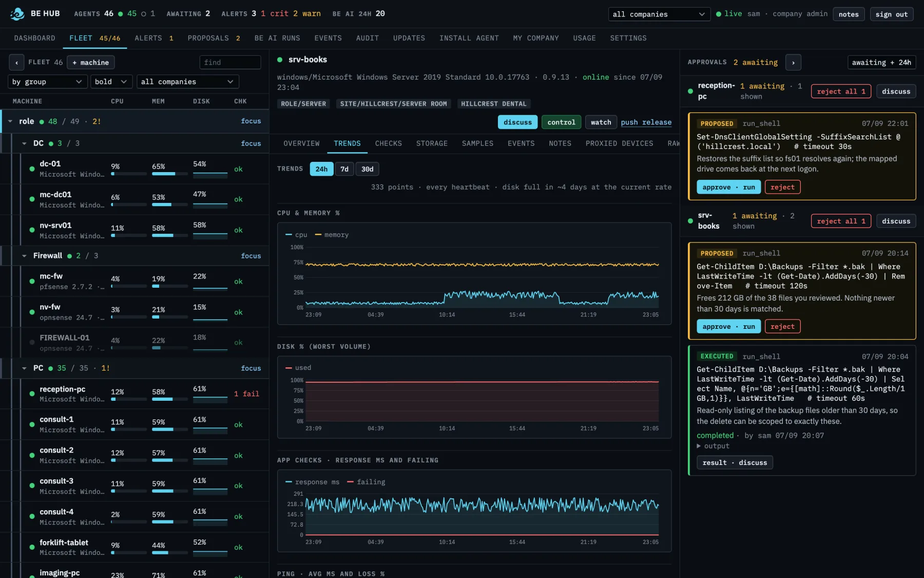Open the bold style dropdown
Viewport: 924px width, 578px height.
[x=111, y=82]
